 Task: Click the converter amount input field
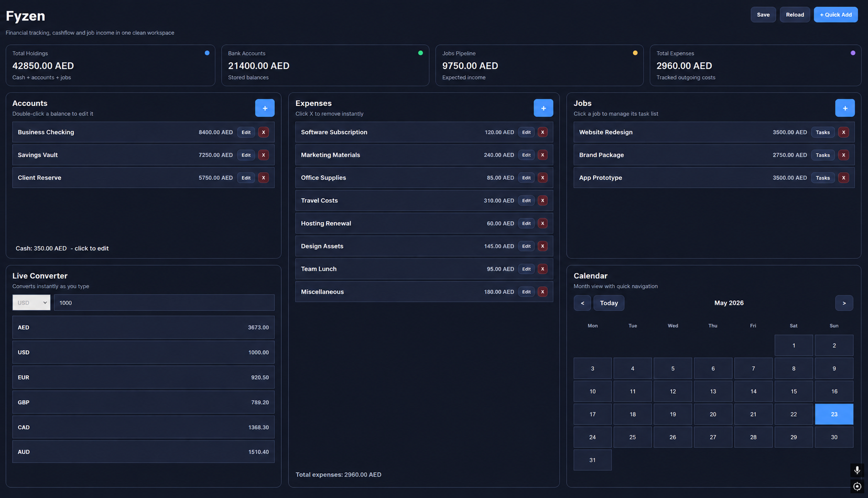(x=164, y=302)
